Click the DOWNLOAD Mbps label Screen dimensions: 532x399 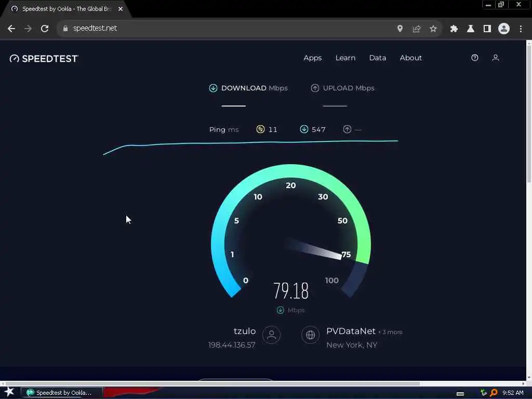point(255,88)
